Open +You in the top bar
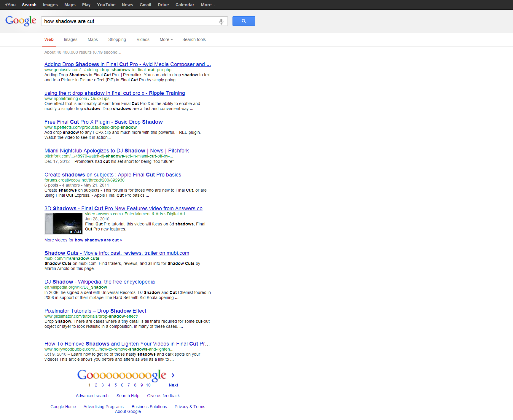 (x=10, y=5)
